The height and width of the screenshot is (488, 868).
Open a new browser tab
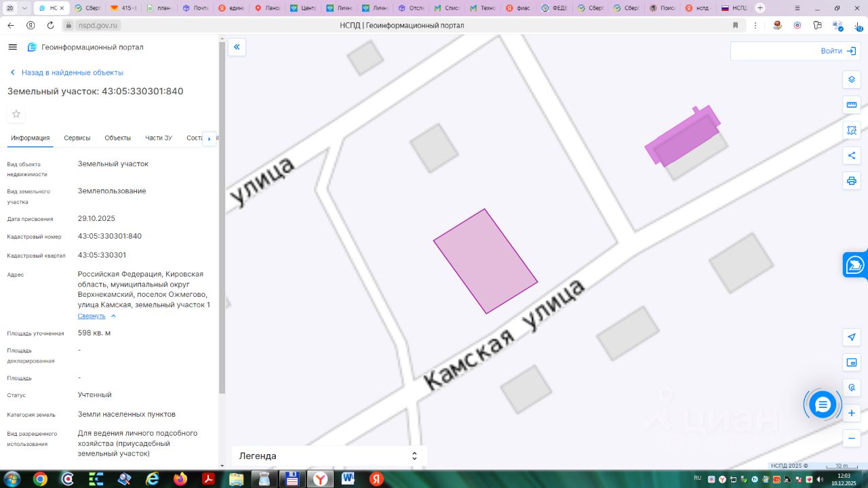[x=760, y=8]
